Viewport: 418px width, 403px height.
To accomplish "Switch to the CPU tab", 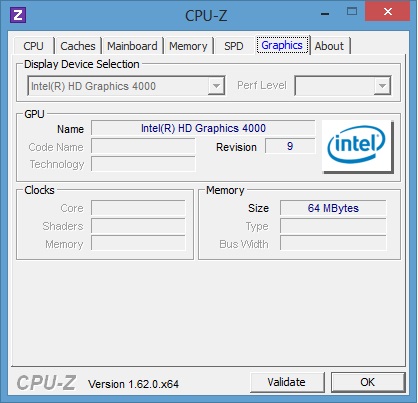I will 33,46.
